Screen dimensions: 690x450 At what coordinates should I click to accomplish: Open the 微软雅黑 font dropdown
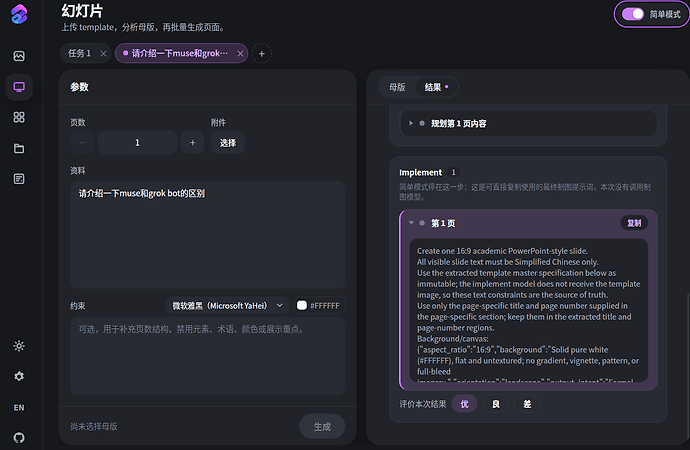tap(227, 305)
